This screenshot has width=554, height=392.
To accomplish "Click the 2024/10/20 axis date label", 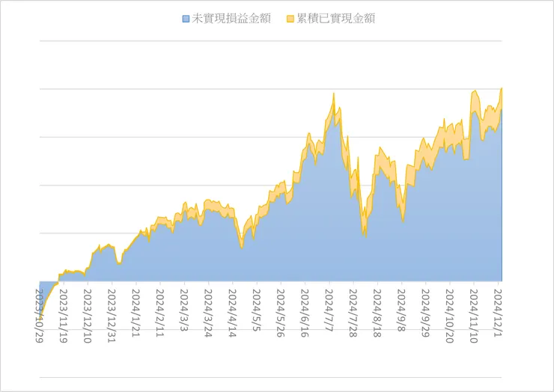I will tap(449, 316).
